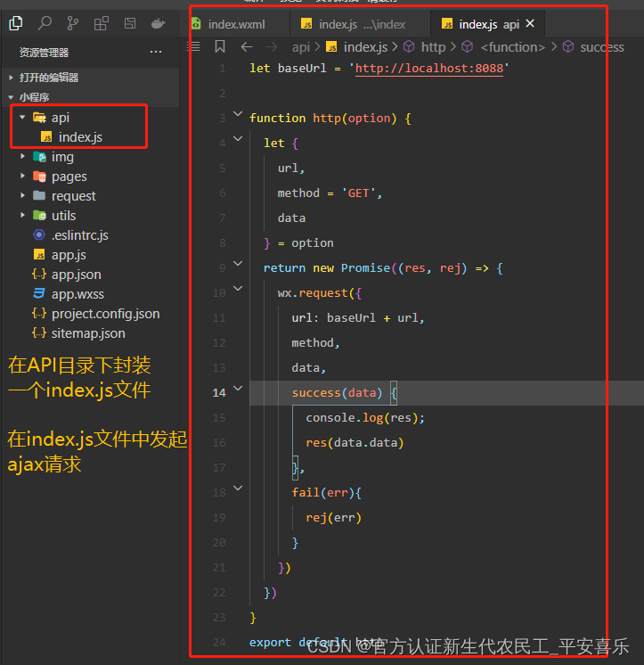Go forward with the right arrow
Screen dimensions: 644x665
pyautogui.click(x=271, y=46)
